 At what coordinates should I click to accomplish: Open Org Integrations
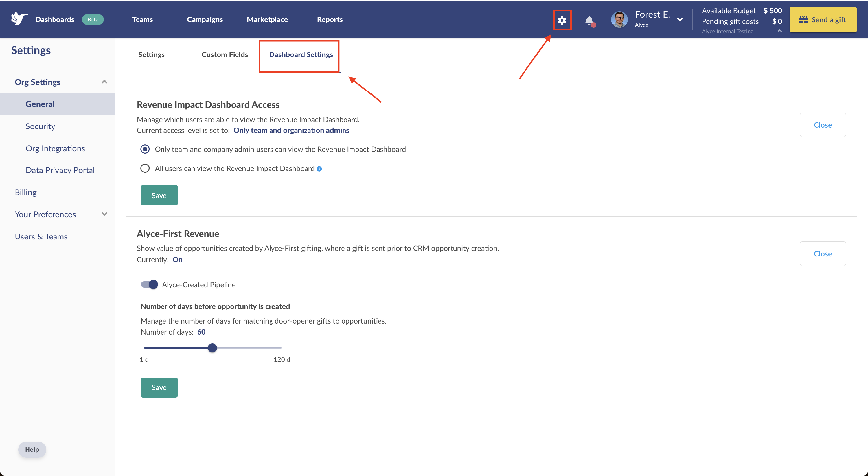(x=55, y=148)
